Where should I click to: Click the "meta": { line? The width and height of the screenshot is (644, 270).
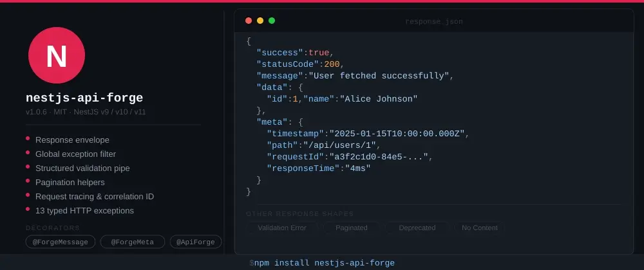coord(279,122)
